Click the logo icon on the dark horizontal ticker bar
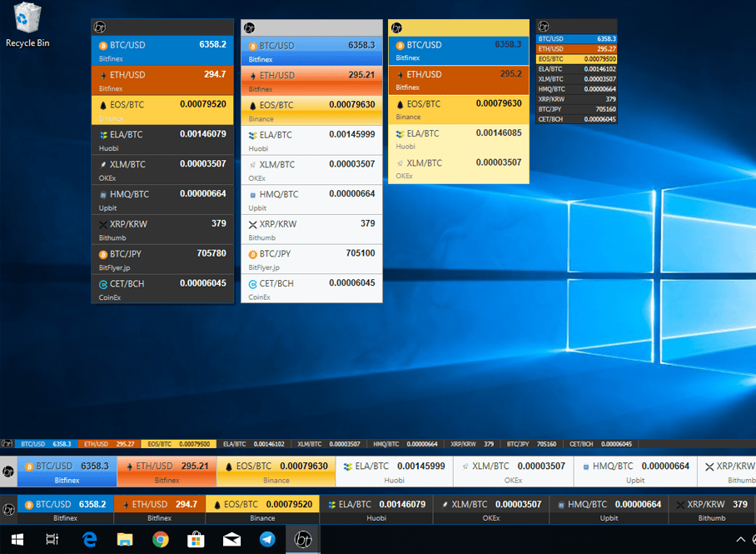Viewport: 756px width, 554px height. 8,508
